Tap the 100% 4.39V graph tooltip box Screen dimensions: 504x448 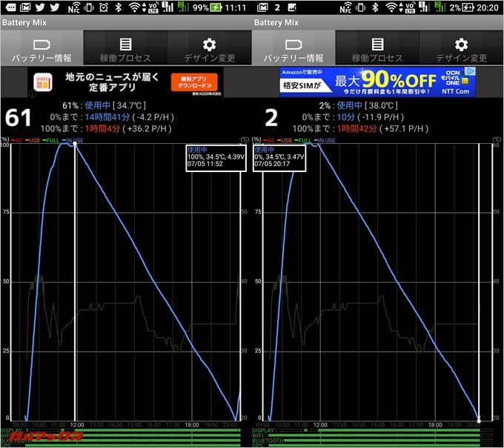[215, 158]
